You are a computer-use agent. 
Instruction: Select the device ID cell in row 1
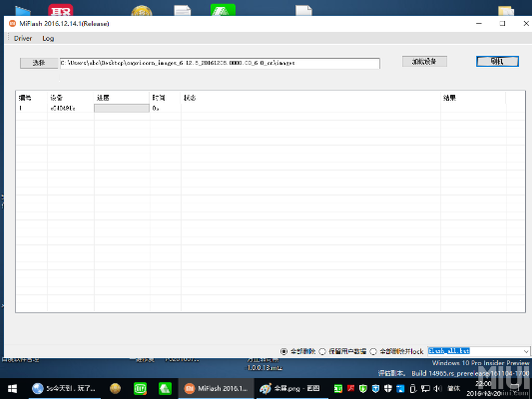(70, 108)
